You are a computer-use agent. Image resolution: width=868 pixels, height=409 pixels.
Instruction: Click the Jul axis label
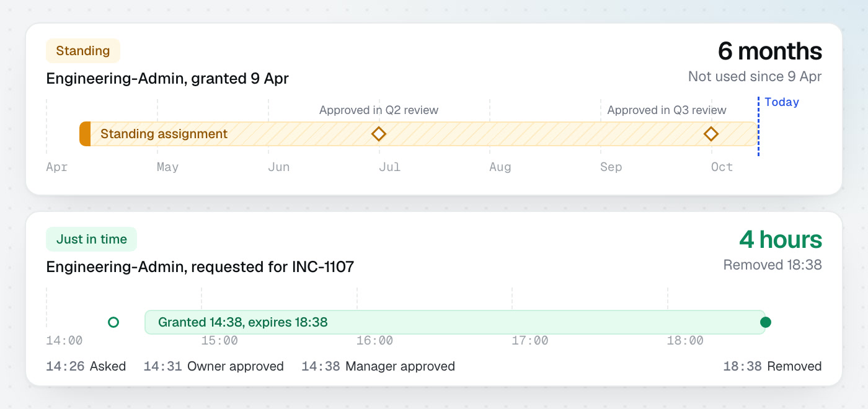389,167
